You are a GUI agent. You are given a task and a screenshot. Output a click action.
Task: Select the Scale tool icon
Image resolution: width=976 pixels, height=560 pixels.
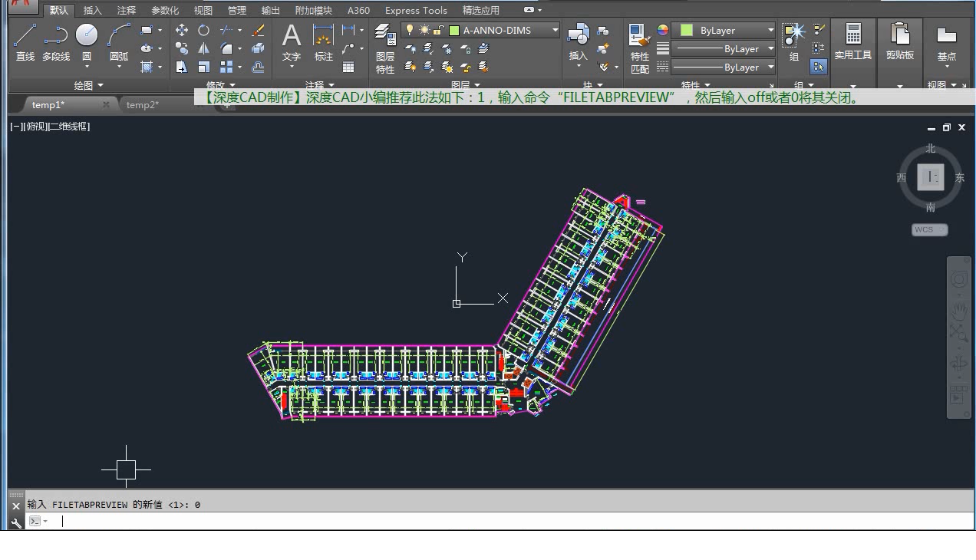coord(203,67)
